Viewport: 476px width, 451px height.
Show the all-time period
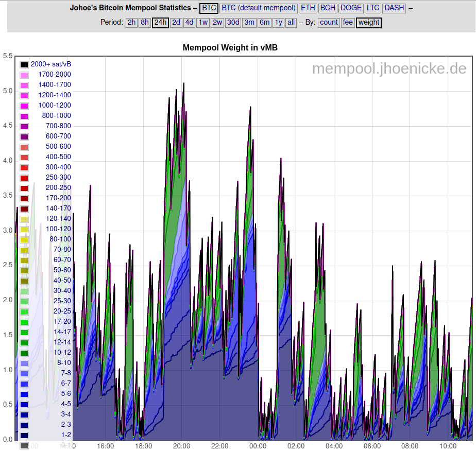(291, 23)
